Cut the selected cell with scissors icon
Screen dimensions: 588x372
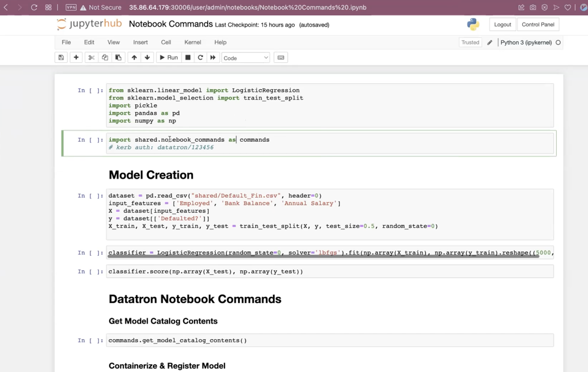click(x=91, y=57)
